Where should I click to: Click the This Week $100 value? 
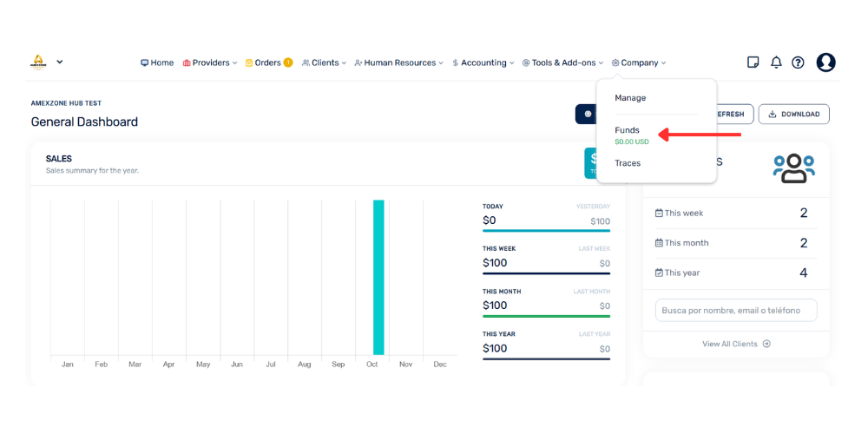point(495,263)
